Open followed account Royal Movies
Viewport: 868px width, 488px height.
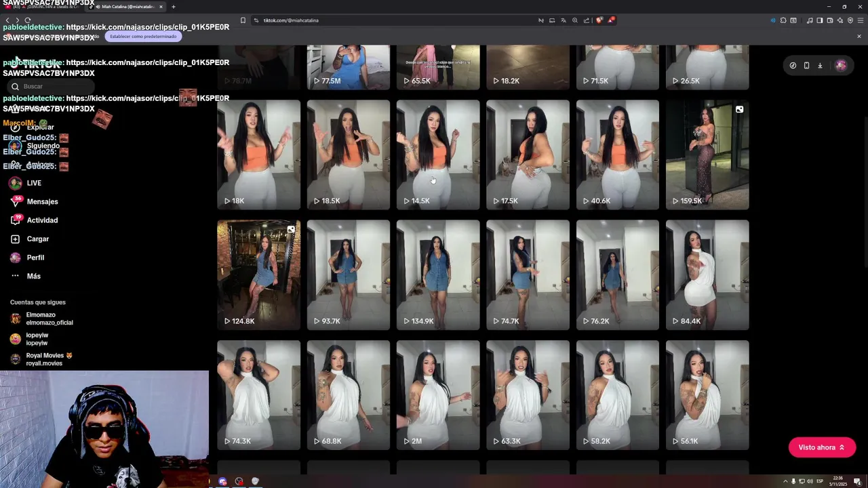tap(49, 359)
